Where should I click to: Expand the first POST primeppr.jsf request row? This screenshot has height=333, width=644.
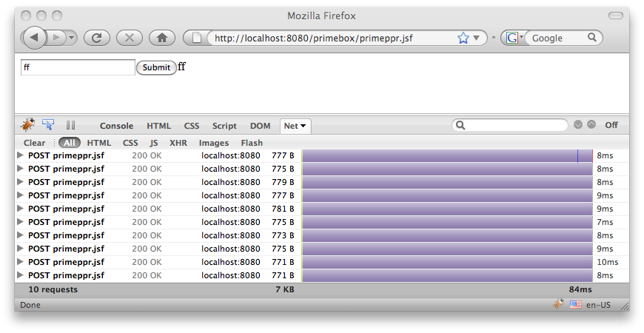(x=21, y=155)
